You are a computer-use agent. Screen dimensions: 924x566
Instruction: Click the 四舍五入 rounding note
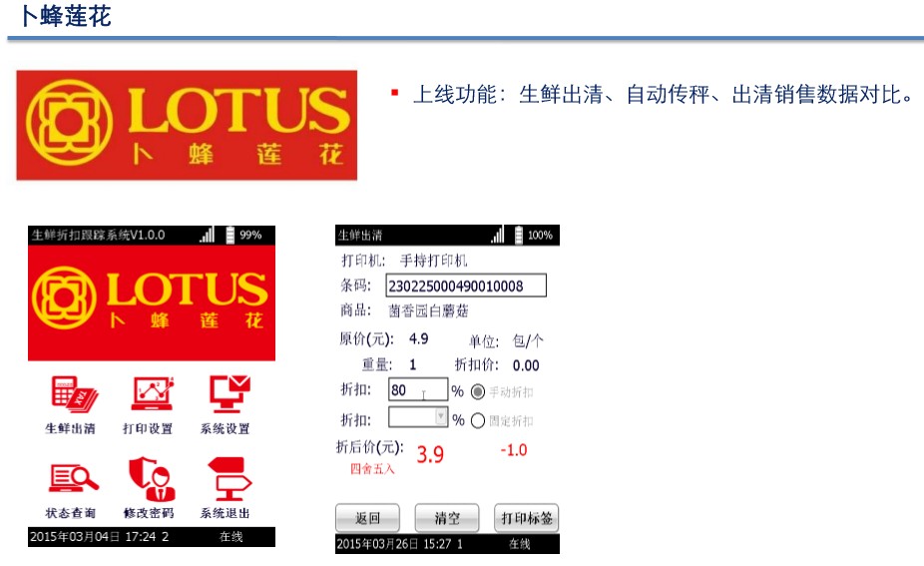pyautogui.click(x=372, y=469)
